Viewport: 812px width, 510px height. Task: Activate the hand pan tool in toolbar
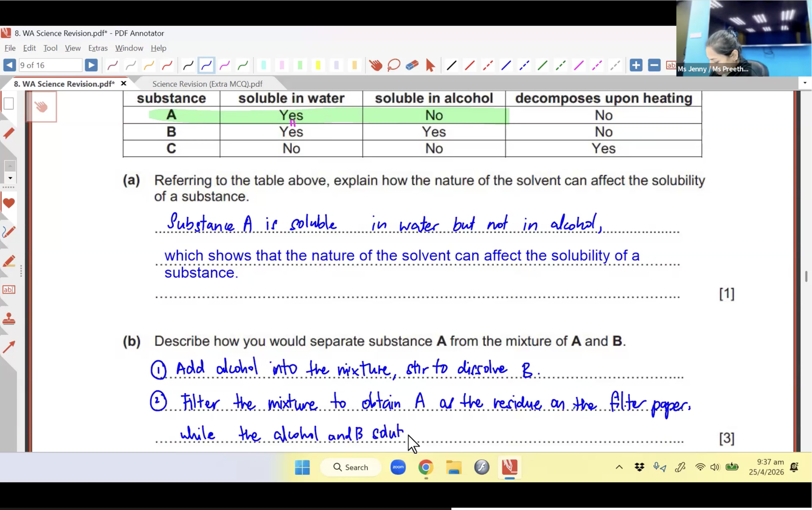pos(376,66)
